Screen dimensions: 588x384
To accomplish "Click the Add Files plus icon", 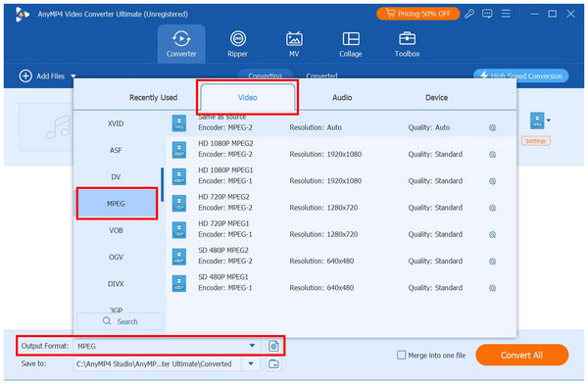I will [25, 76].
